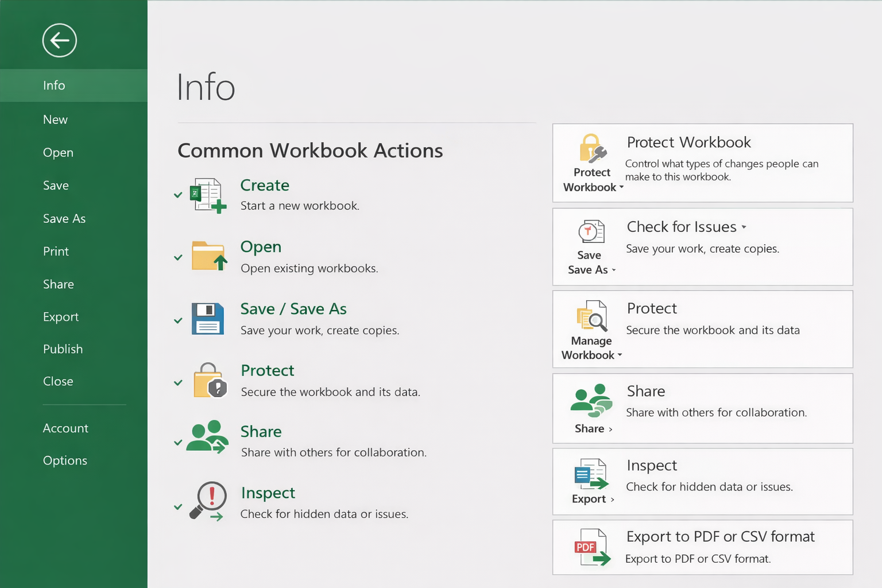882x588 pixels.
Task: Select the Create new workbook icon
Action: point(208,195)
